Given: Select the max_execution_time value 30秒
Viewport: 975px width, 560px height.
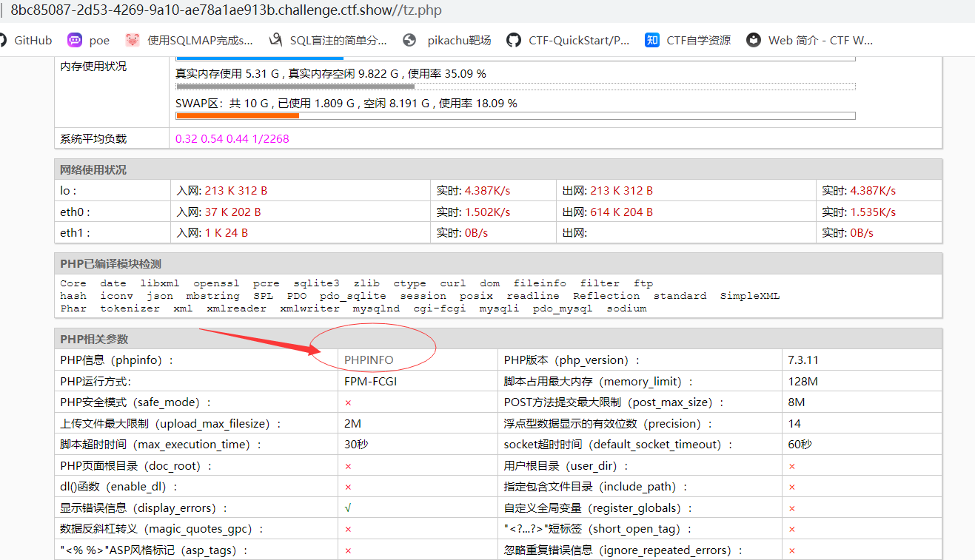Looking at the screenshot, I should coord(356,445).
